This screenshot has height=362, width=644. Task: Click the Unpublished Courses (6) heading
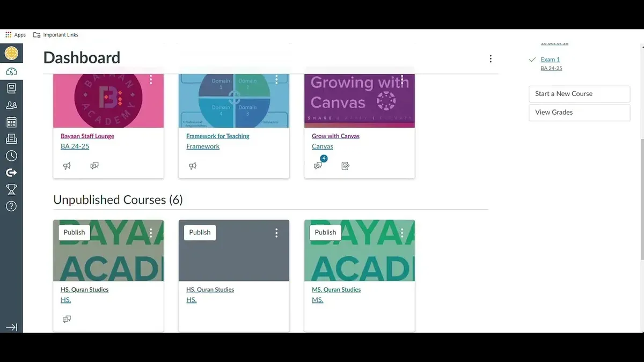pos(118,200)
